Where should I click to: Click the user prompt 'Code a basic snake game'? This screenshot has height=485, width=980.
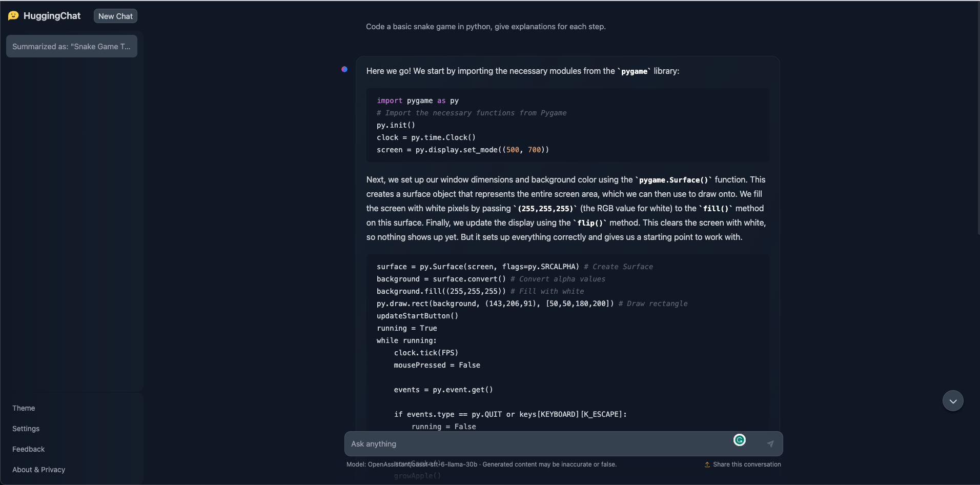486,27
